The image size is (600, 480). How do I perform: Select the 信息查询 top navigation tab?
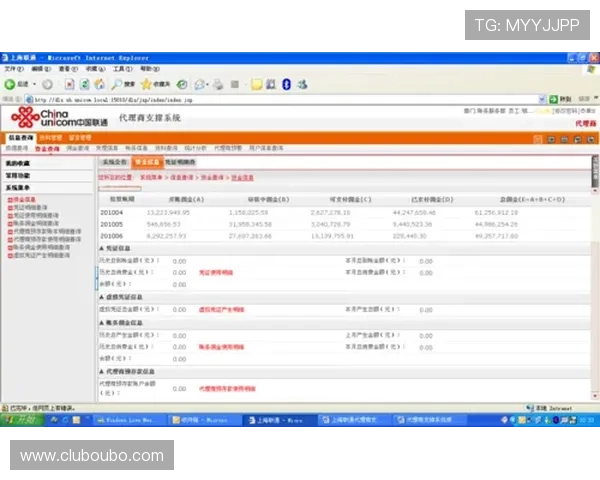click(x=21, y=137)
